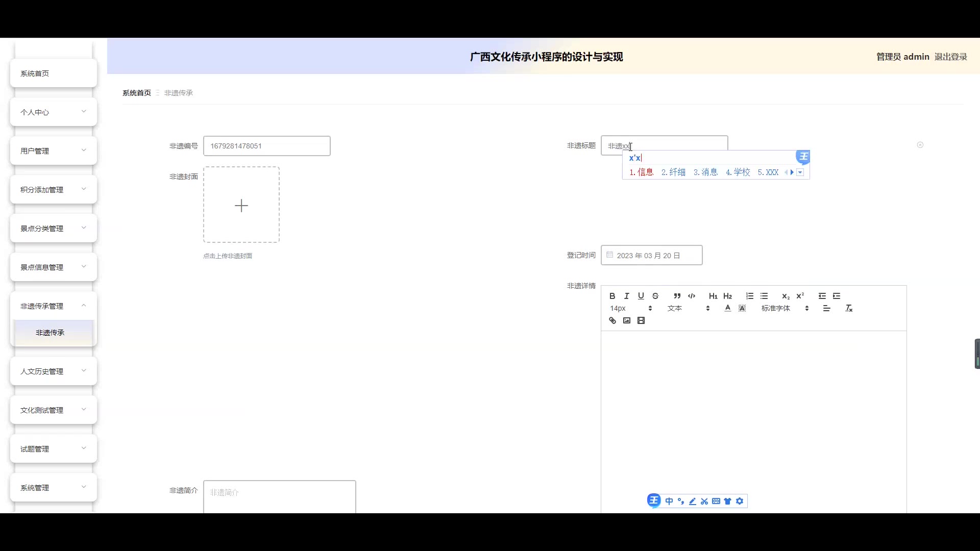The width and height of the screenshot is (980, 551).
Task: Apply strikethrough in rich text editor
Action: point(655,296)
